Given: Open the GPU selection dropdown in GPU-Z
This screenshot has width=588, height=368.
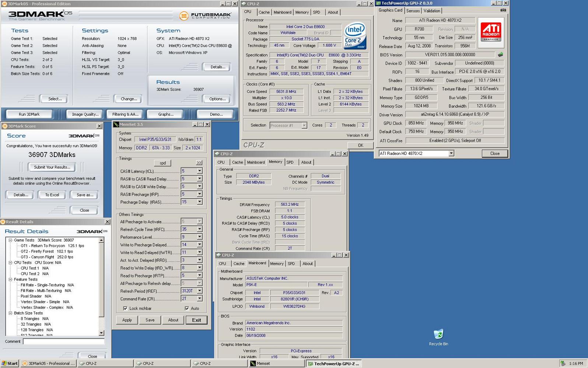Looking at the screenshot, I should 451,153.
